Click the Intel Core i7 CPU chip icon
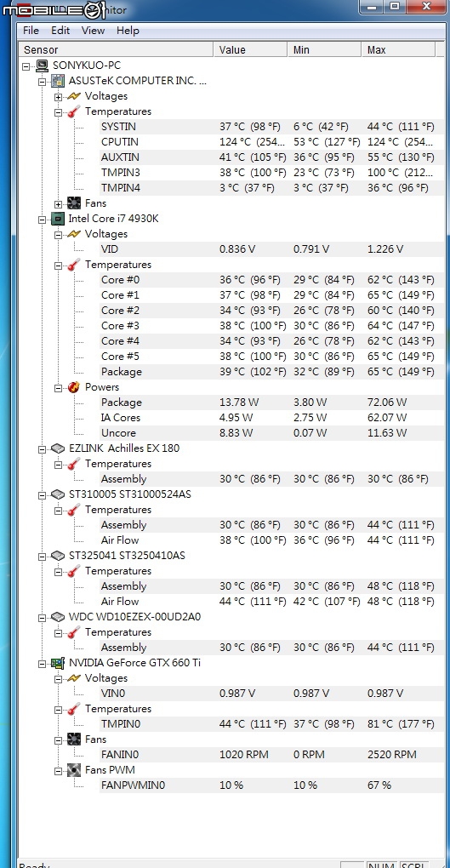This screenshot has width=450, height=868. click(57, 219)
